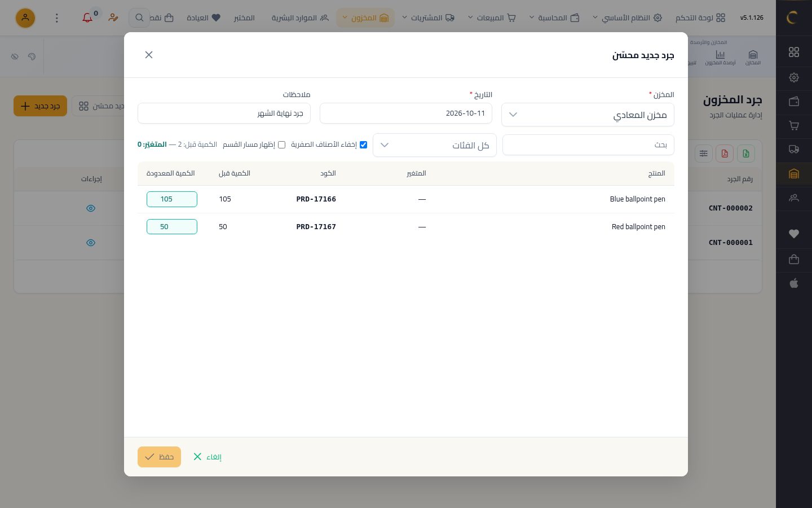This screenshot has width=812, height=508.
Task: Click the red notification bell icon
Action: pos(87,18)
